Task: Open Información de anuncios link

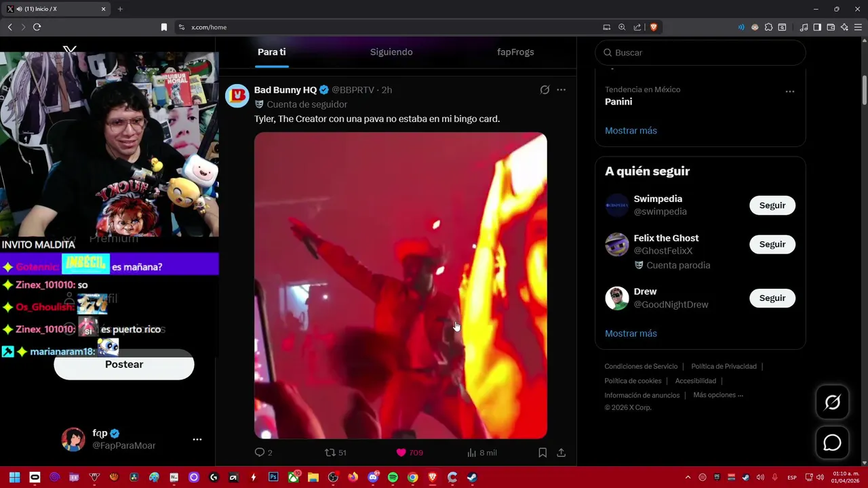Action: 642,395
